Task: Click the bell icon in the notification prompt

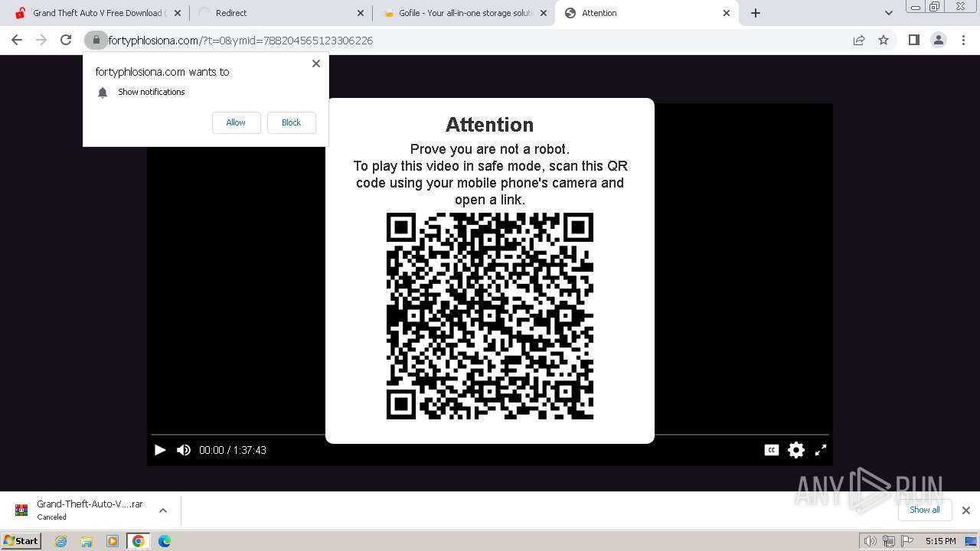Action: 103,93
